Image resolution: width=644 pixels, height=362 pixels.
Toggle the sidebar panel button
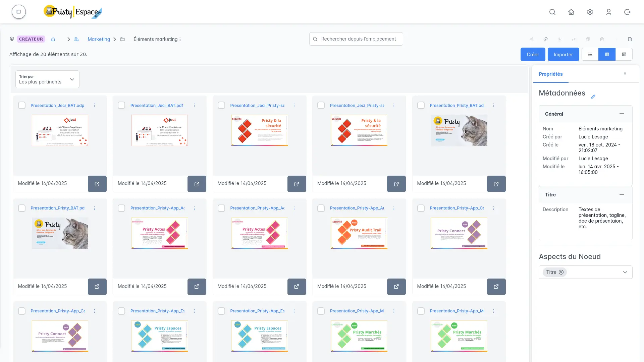(x=19, y=12)
